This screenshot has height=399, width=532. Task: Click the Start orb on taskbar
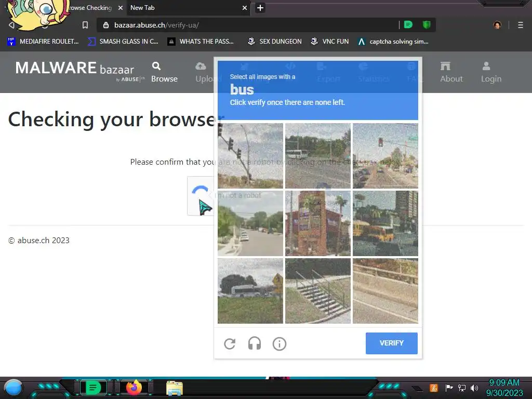[14, 388]
